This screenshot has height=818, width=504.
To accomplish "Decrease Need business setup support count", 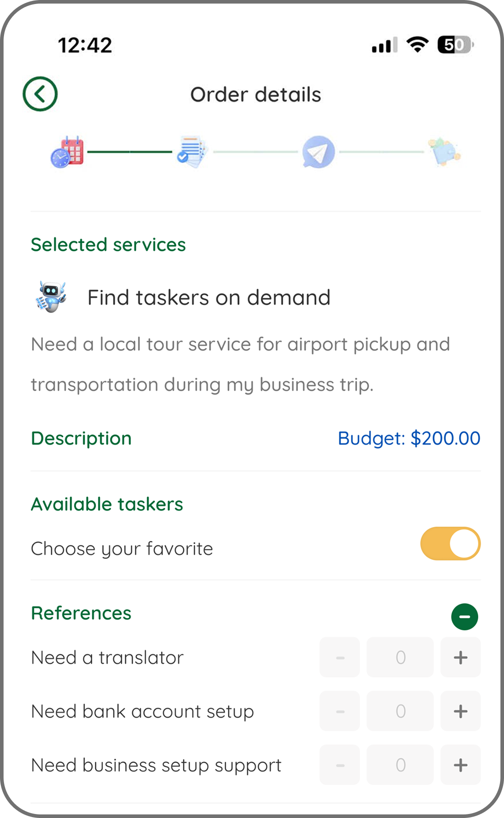I will pyautogui.click(x=340, y=765).
